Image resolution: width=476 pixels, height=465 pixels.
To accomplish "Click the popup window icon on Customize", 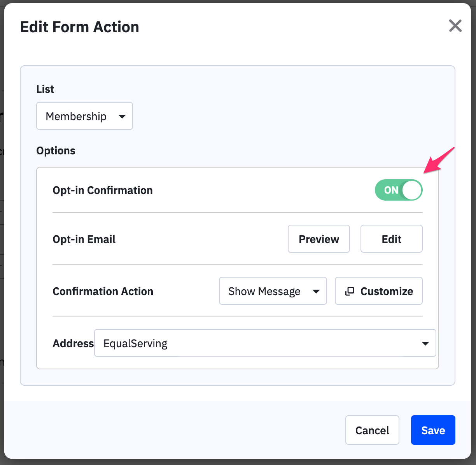I will click(x=350, y=291).
